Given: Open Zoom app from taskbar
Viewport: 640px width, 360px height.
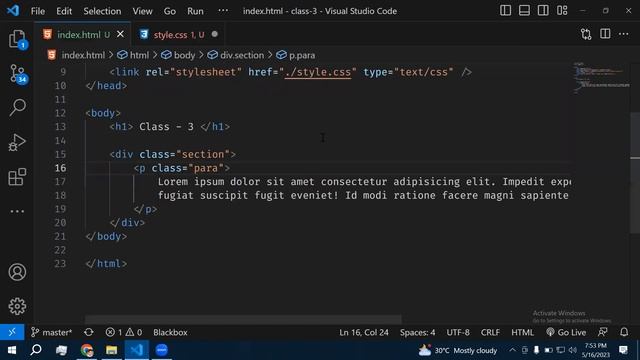Looking at the screenshot, I should (x=162, y=350).
